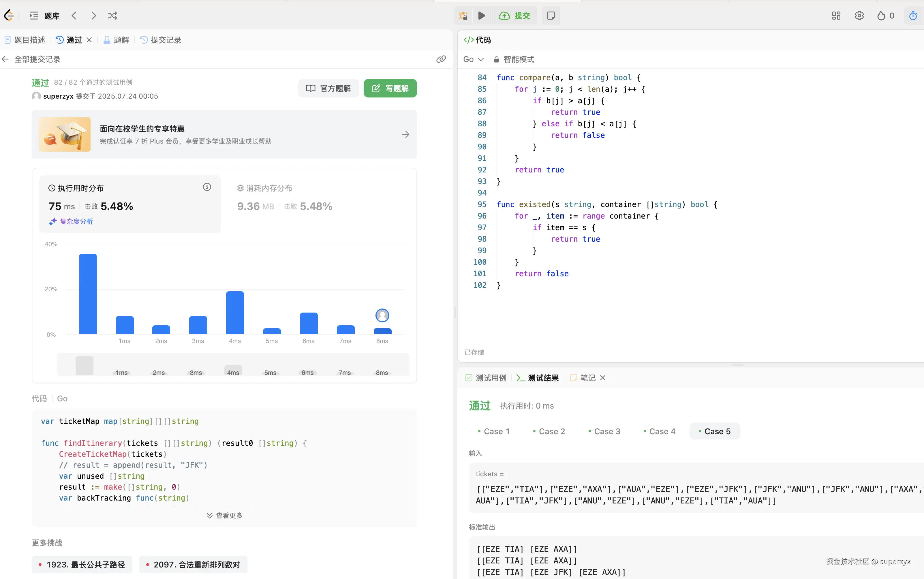Select the 执行用时分布 card
This screenshot has height=579, width=924.
tap(130, 204)
